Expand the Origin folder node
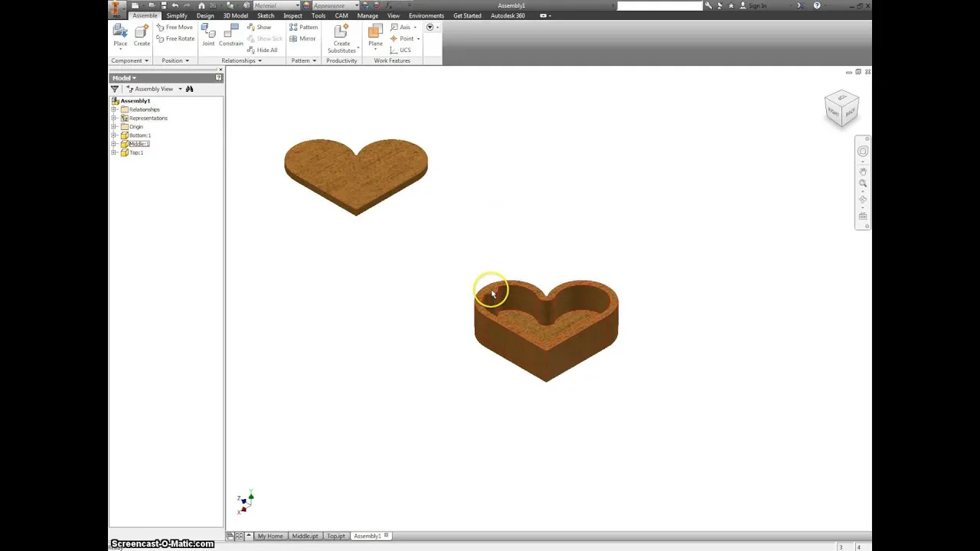This screenshot has width=980, height=551. (115, 126)
